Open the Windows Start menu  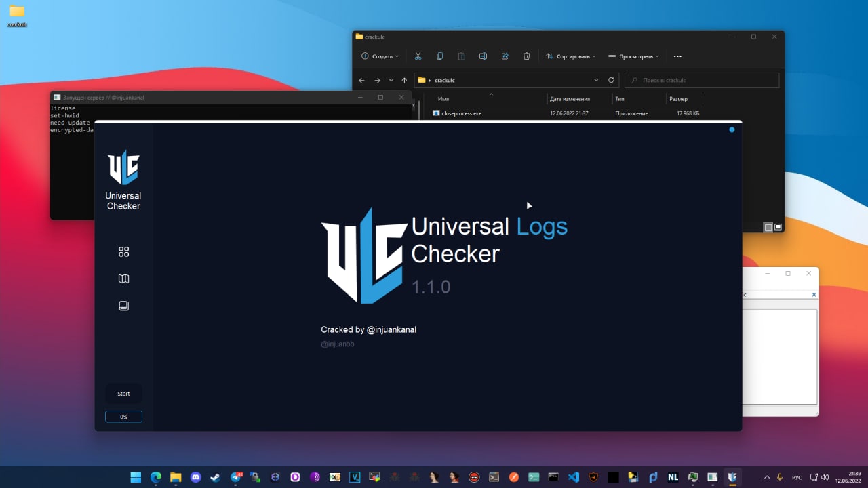click(x=135, y=477)
